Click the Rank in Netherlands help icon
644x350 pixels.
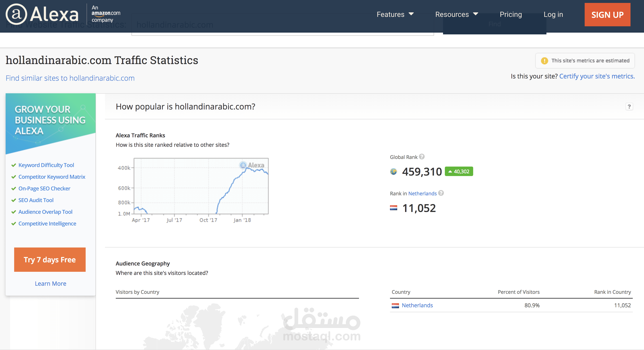(x=441, y=193)
